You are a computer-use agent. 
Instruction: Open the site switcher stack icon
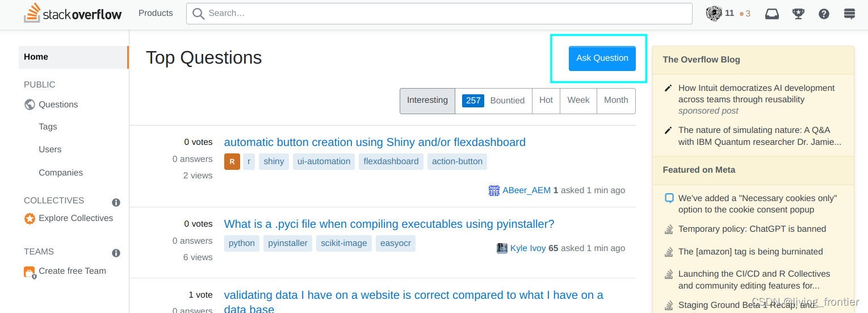(849, 14)
